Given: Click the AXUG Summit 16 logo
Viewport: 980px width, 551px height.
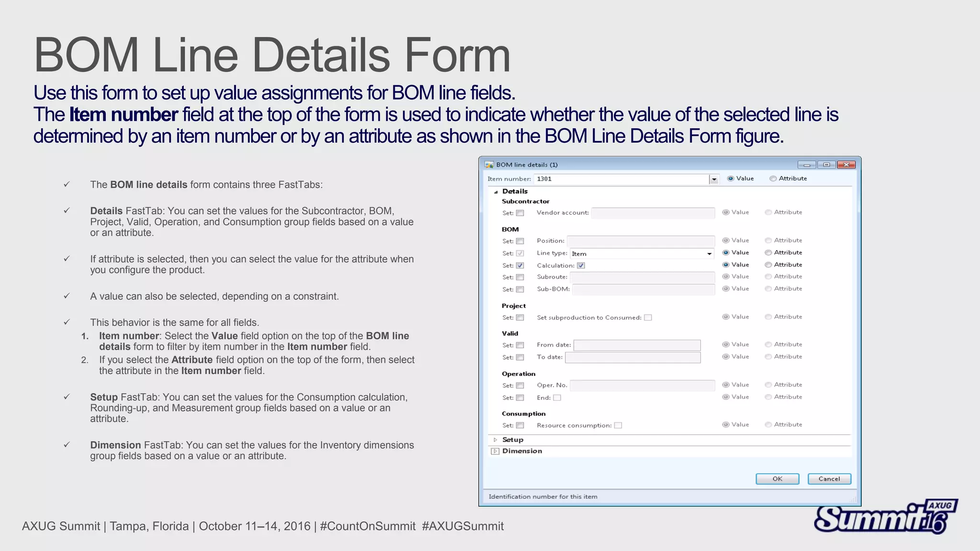Looking at the screenshot, I should click(885, 517).
